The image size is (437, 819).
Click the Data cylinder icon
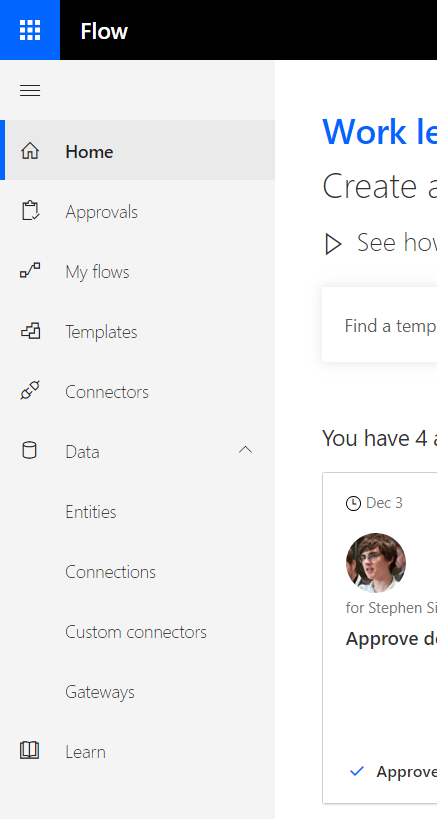pos(29,450)
